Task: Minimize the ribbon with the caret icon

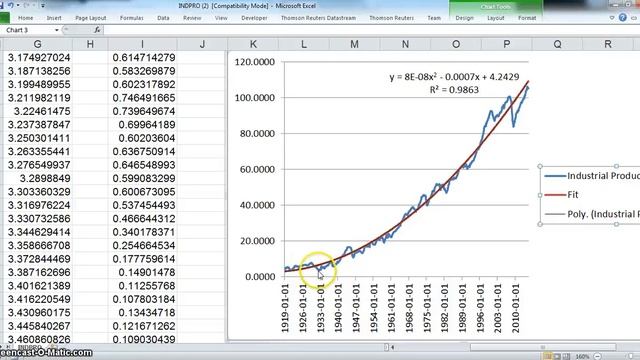Action: pyautogui.click(x=611, y=18)
